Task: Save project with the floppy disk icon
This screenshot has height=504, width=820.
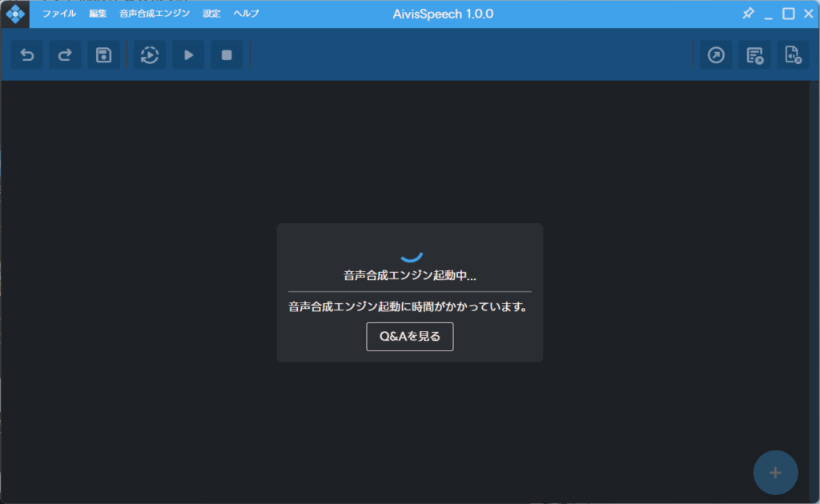Action: 103,55
